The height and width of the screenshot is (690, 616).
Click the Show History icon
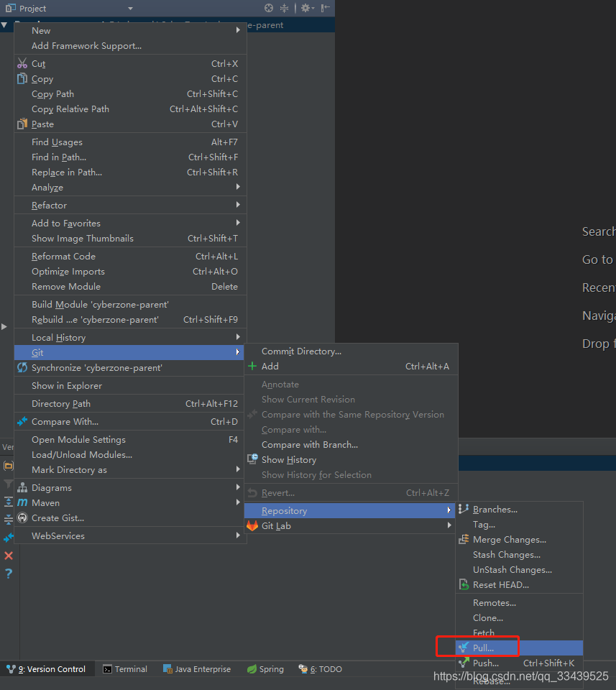click(252, 459)
